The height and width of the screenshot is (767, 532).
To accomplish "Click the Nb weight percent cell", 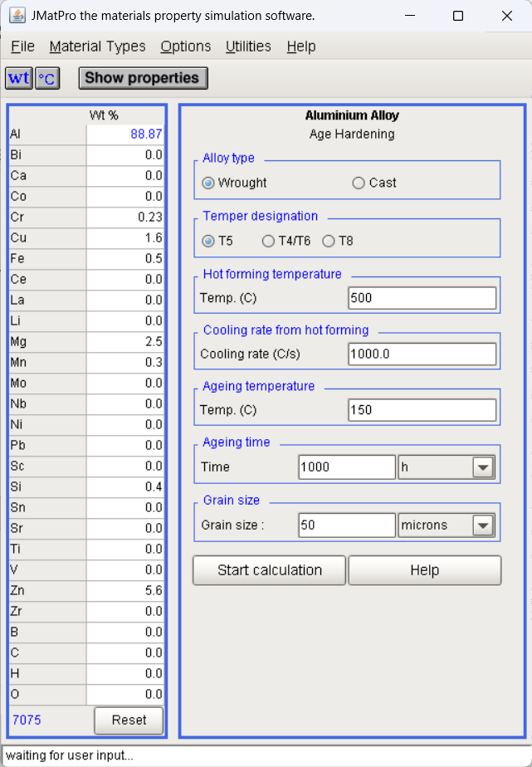I will coord(125,404).
